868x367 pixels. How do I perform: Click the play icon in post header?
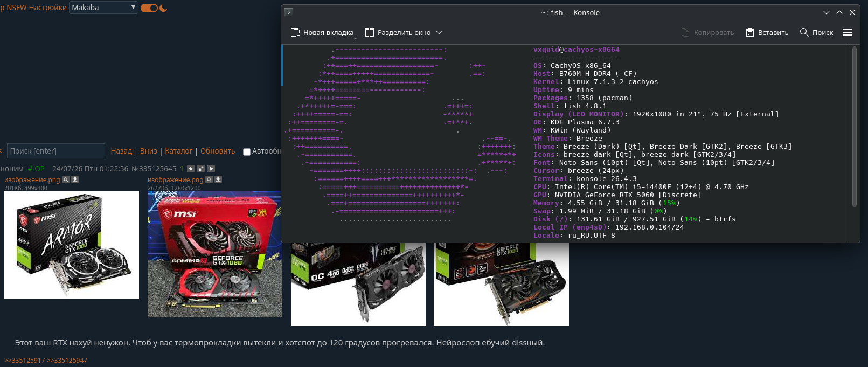tap(211, 169)
